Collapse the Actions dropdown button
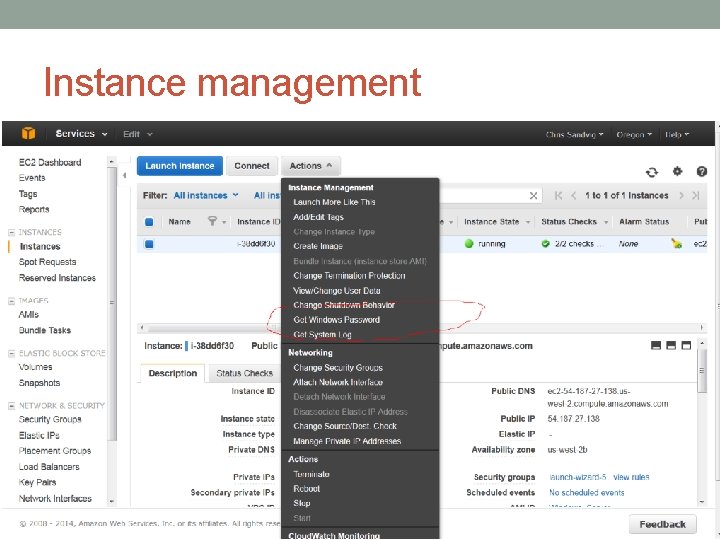Viewport: 720px width, 540px height. pyautogui.click(x=310, y=166)
